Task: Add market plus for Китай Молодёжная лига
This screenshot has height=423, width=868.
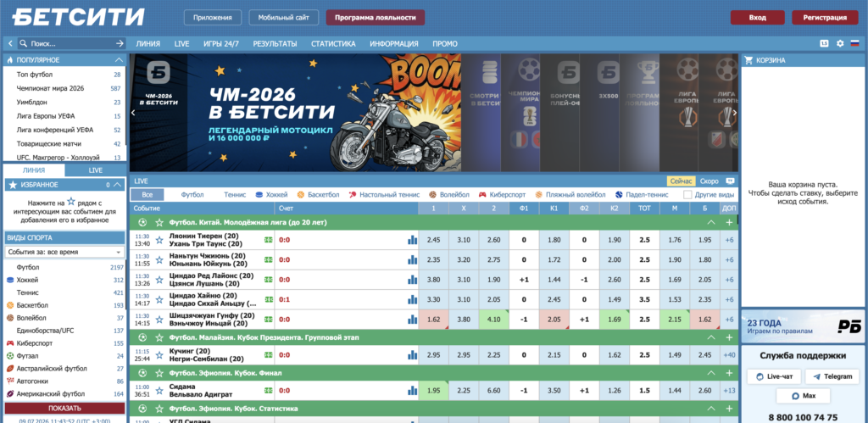Action: [729, 222]
